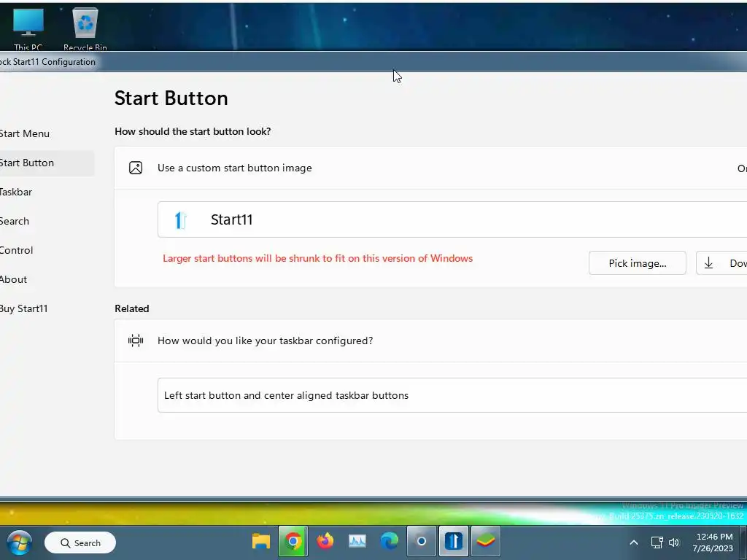Click the Start11 app icon in taskbar
The height and width of the screenshot is (560, 747).
pyautogui.click(x=454, y=542)
